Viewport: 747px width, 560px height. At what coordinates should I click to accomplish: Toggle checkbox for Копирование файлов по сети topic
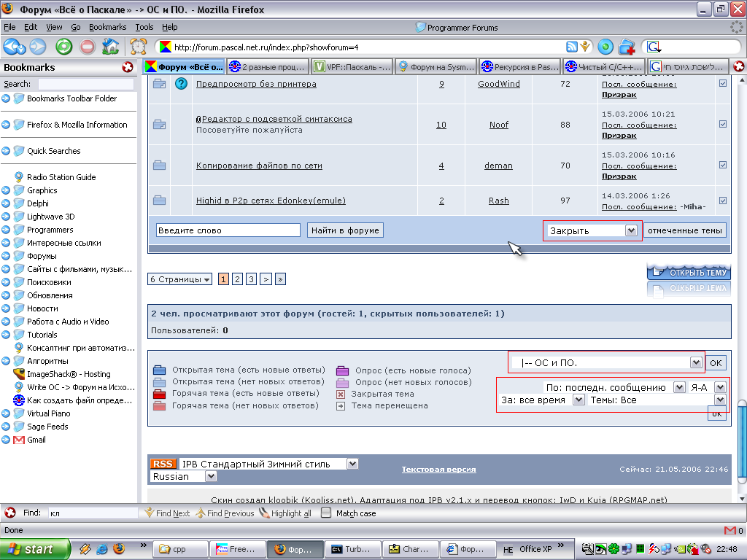click(722, 166)
